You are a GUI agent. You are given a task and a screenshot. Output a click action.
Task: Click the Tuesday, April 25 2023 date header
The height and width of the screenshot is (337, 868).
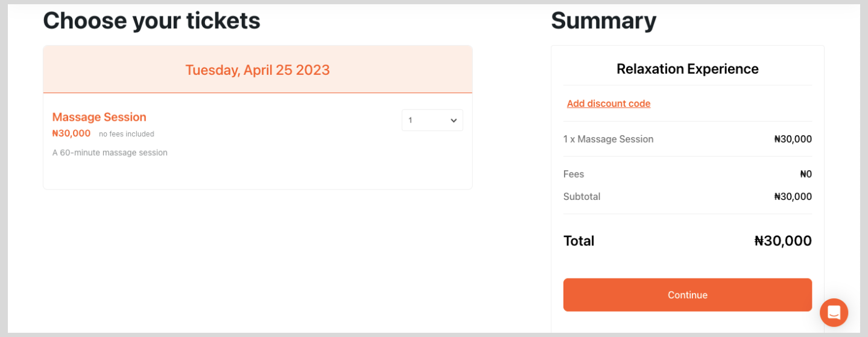[x=258, y=70]
